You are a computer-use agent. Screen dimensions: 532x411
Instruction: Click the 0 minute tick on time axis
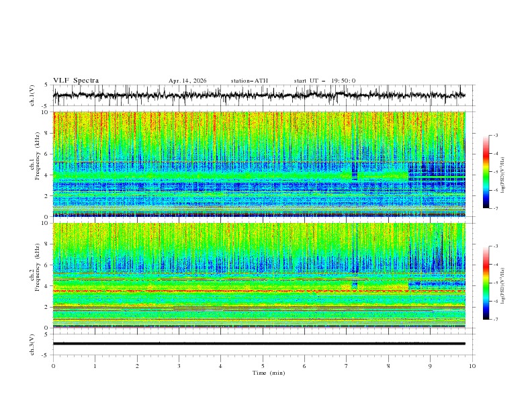[53, 366]
